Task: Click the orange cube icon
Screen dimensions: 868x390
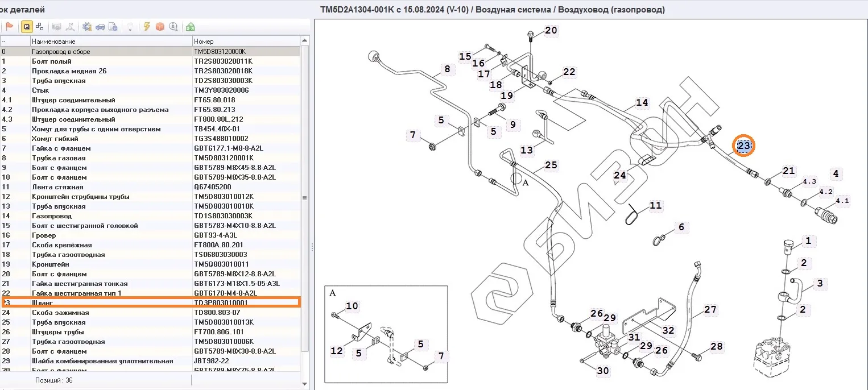Action: [x=160, y=26]
